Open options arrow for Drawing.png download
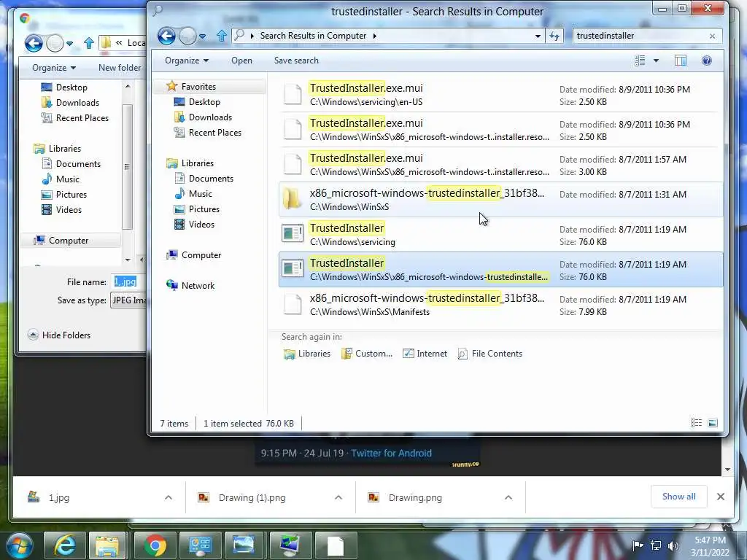 (x=508, y=497)
